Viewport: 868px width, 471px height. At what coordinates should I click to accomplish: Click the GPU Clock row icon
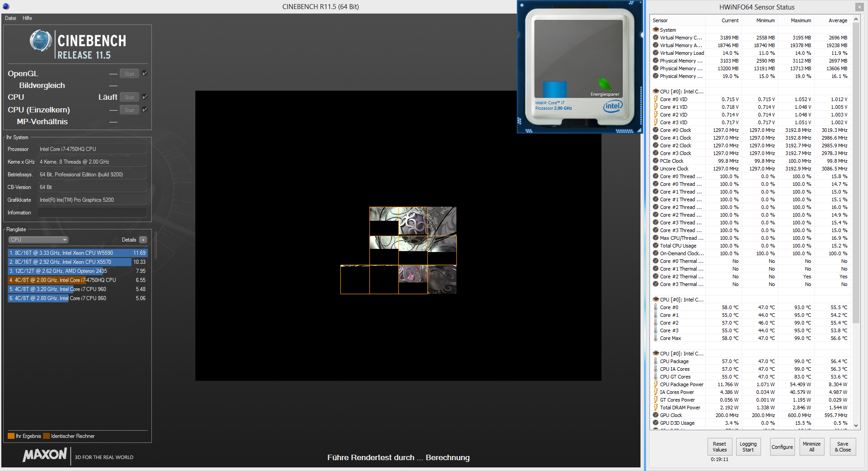click(x=655, y=415)
